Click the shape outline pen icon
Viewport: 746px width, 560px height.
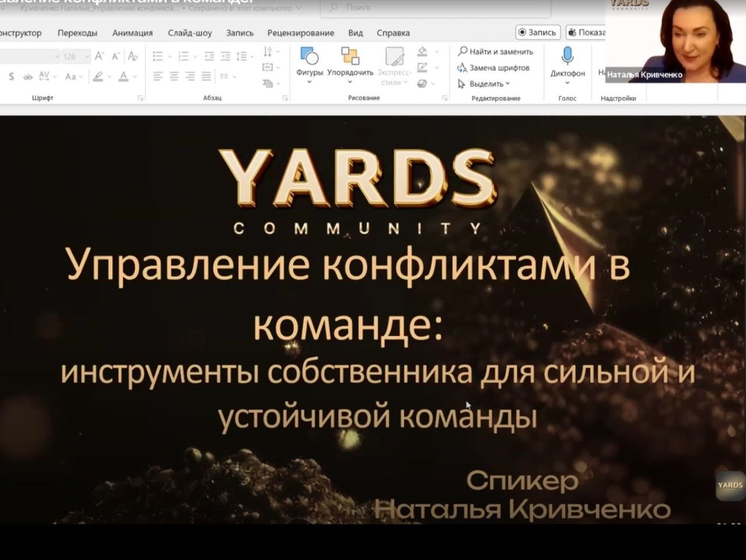pos(422,67)
